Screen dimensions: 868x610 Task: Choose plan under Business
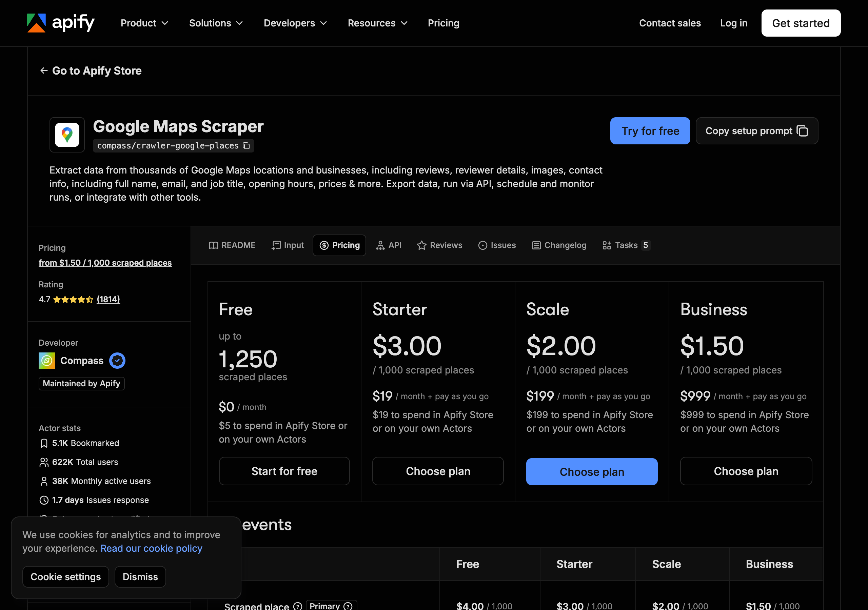click(746, 471)
